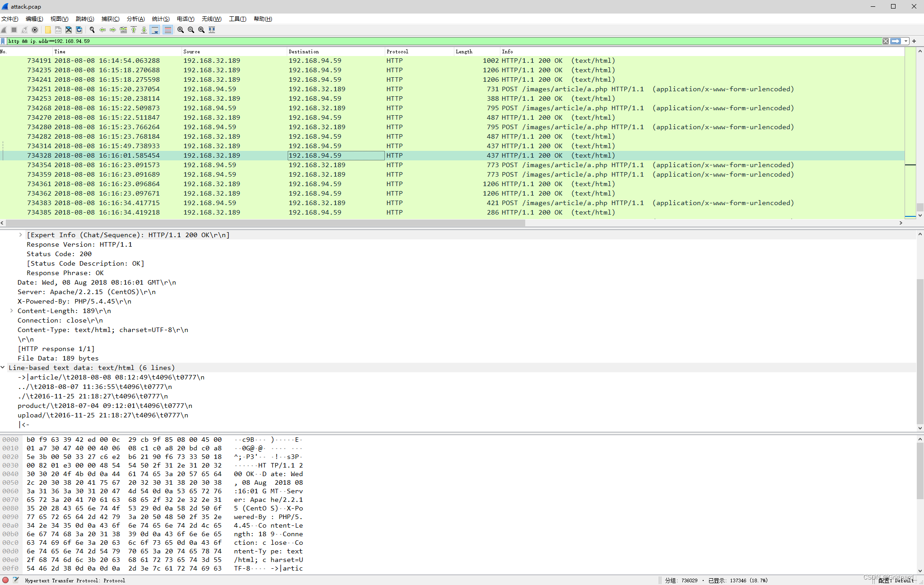
Task: Click the 配置: Default profile in status bar
Action: point(896,580)
